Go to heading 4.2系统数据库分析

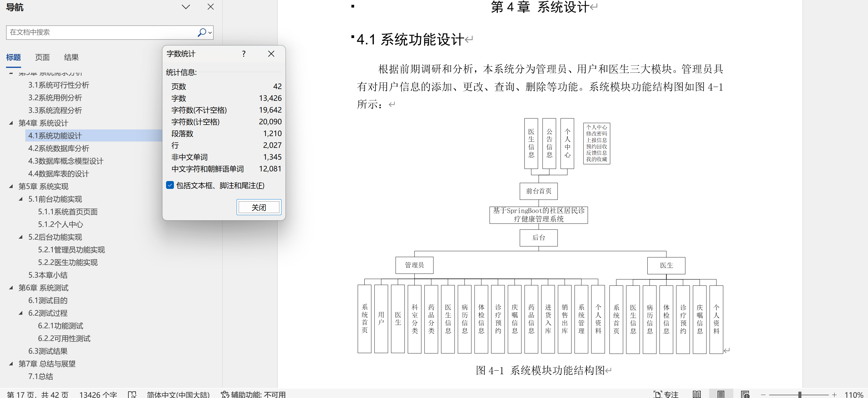pyautogui.click(x=59, y=148)
